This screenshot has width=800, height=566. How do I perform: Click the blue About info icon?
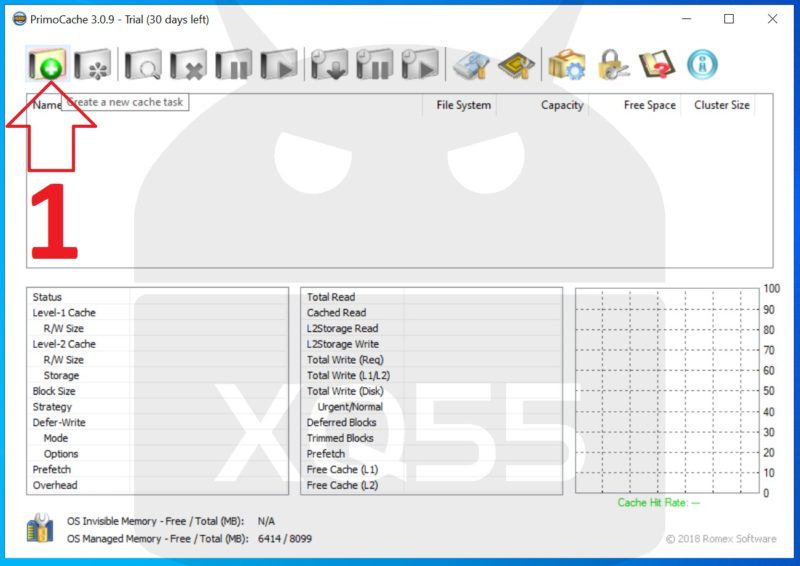point(703,66)
